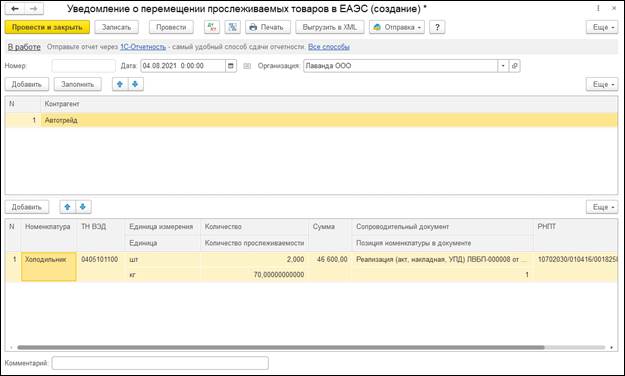625x376 pixels.
Task: Click Провести и закрыть button
Action: pyautogui.click(x=47, y=27)
